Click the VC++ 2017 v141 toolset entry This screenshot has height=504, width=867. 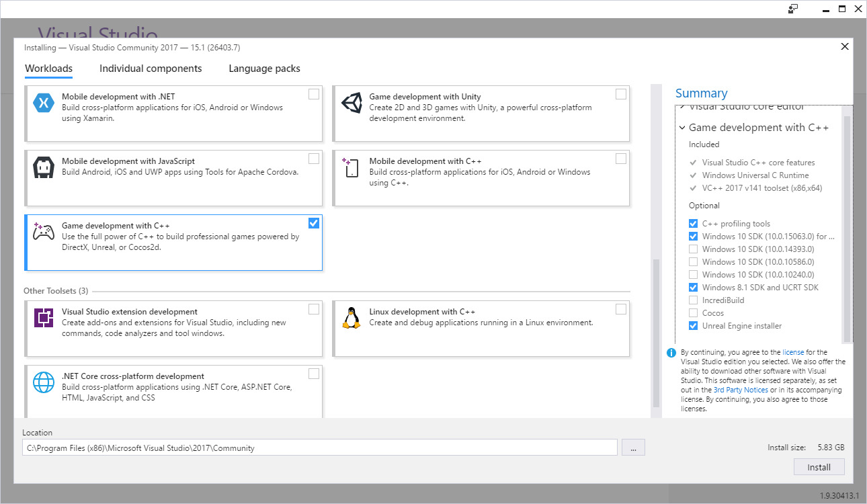pos(762,188)
